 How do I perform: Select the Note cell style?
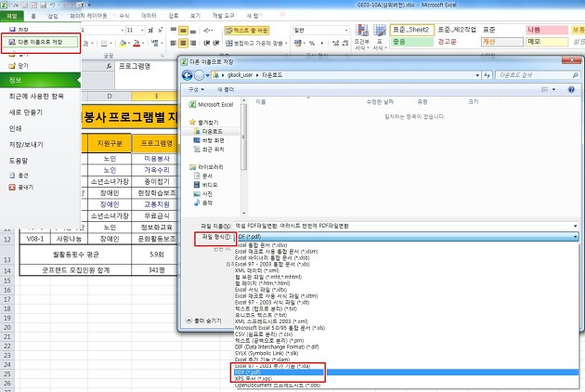click(547, 42)
